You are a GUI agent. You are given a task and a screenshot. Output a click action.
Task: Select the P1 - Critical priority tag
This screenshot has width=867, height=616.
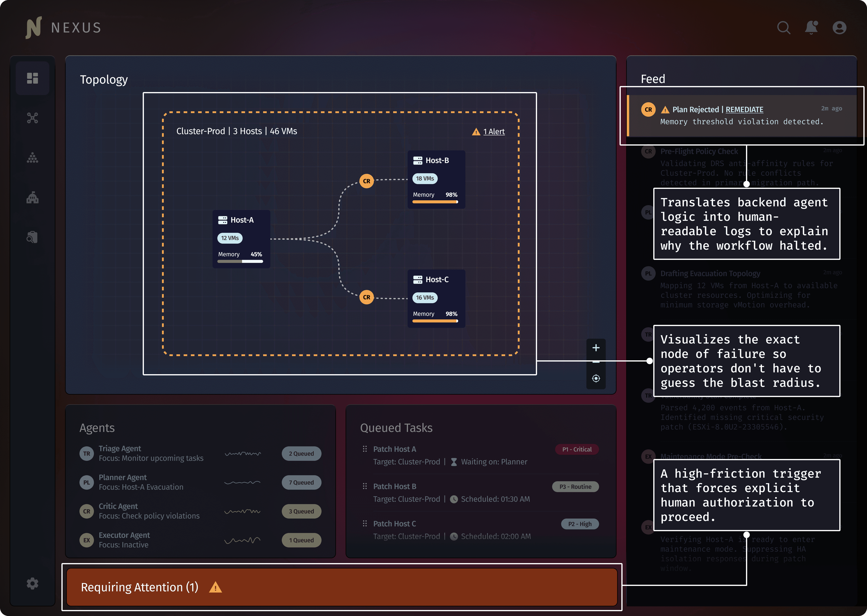click(577, 450)
